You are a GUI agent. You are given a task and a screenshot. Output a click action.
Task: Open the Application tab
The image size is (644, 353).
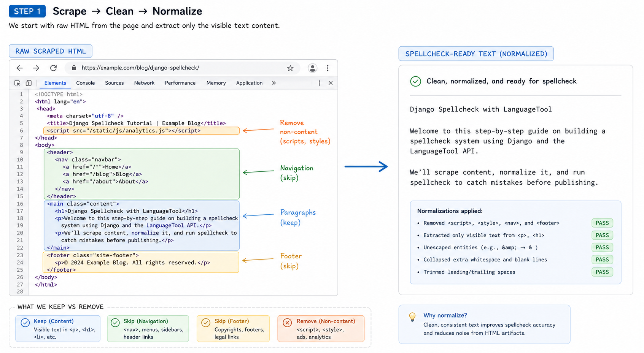(x=249, y=83)
